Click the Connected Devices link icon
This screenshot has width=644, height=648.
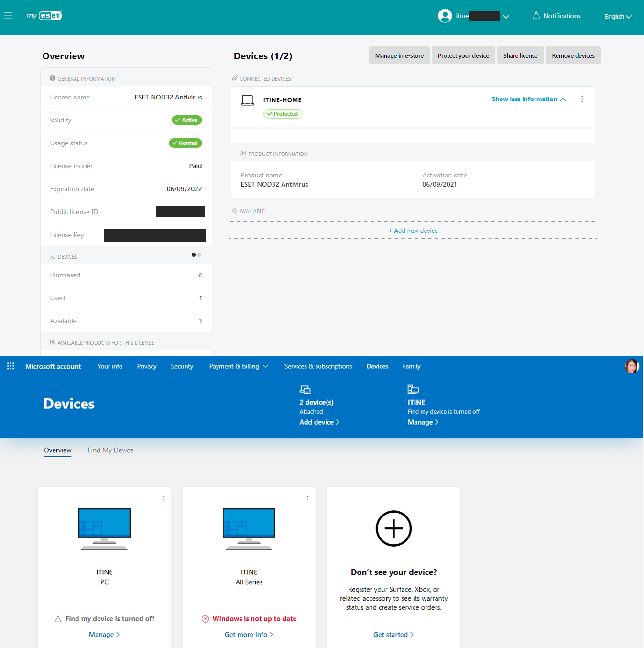[x=235, y=78]
